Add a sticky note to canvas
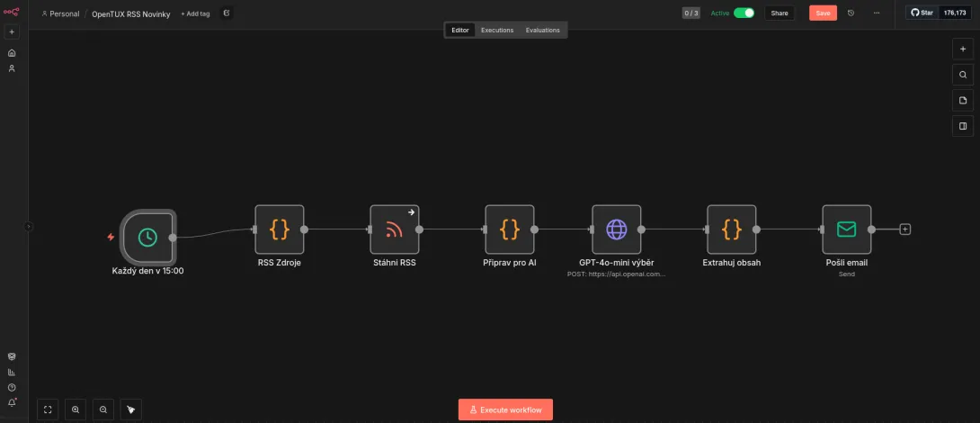 point(963,100)
